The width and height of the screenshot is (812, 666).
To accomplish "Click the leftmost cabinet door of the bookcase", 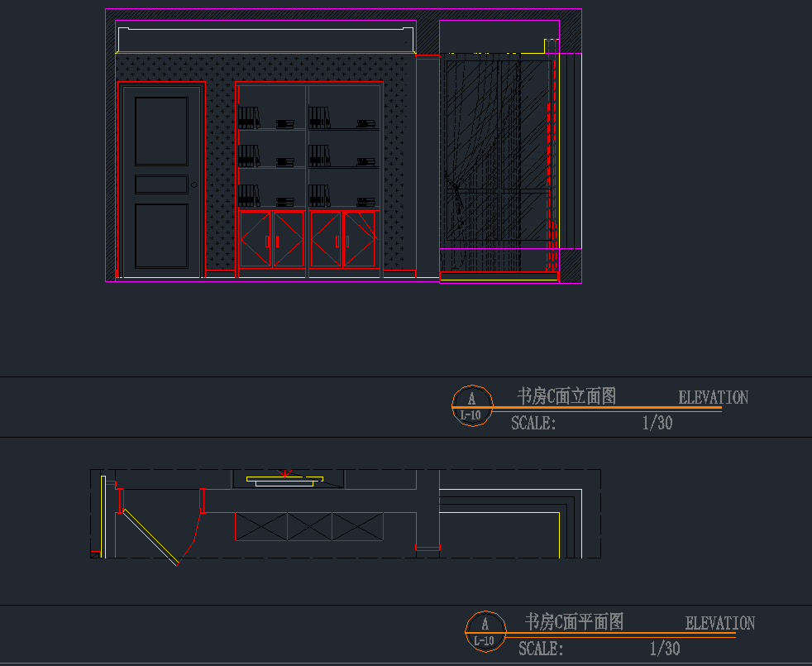I will click(255, 240).
